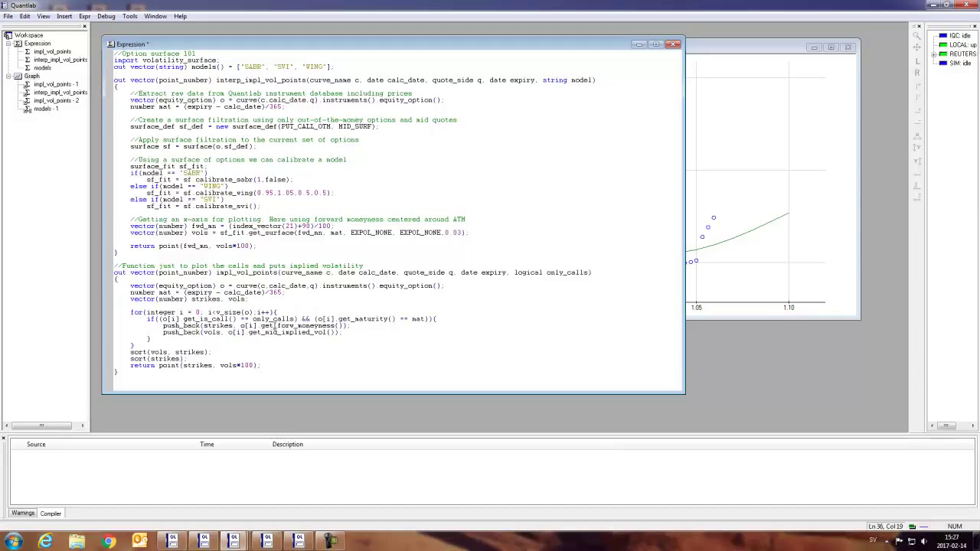Screen dimensions: 980x551
Task: Click the taskbar clock showing 15:27
Action: click(951, 541)
